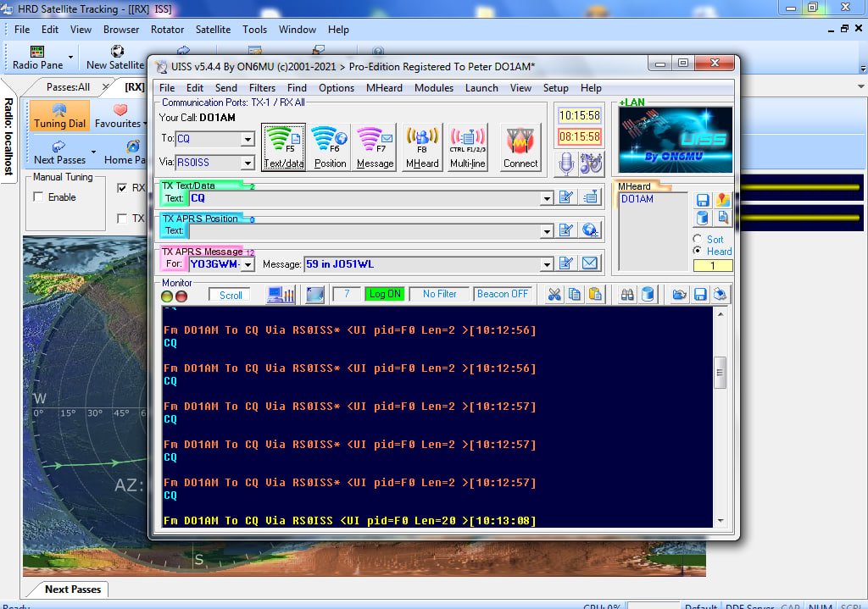Click the red monitor indicator light

coord(181,296)
